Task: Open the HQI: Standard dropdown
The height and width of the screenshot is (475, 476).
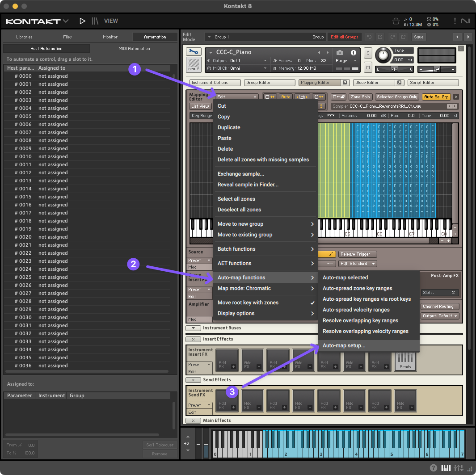Action: coord(357,264)
